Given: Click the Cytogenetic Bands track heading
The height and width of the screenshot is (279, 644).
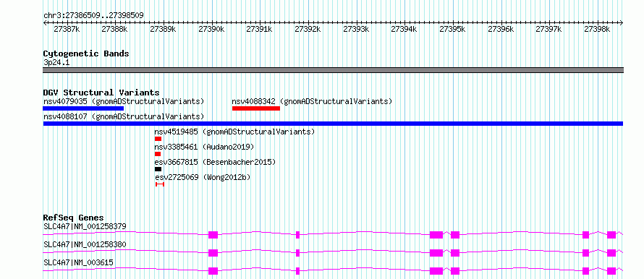Looking at the screenshot, I should point(86,53).
